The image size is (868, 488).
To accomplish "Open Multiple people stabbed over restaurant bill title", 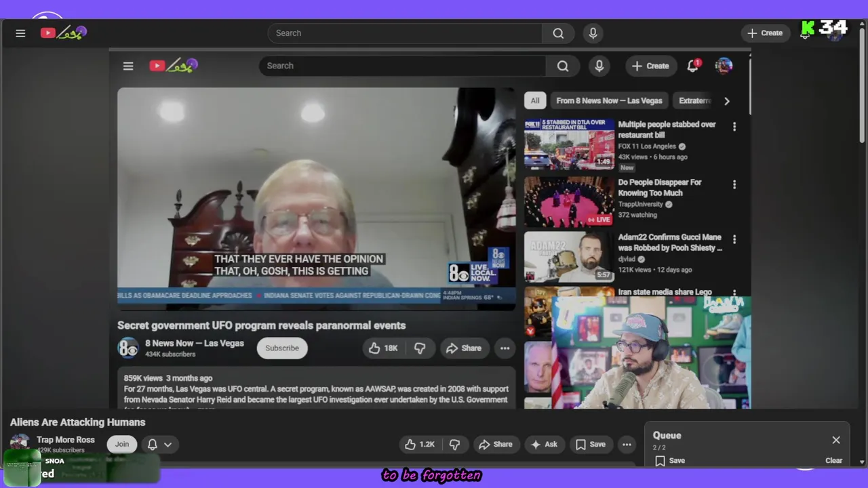I will (x=667, y=129).
